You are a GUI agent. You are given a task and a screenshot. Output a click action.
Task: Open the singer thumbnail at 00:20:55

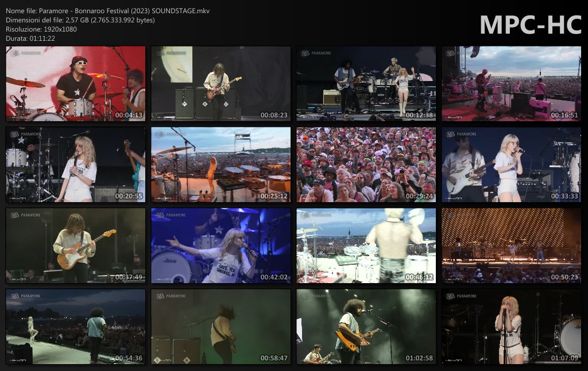pos(75,165)
